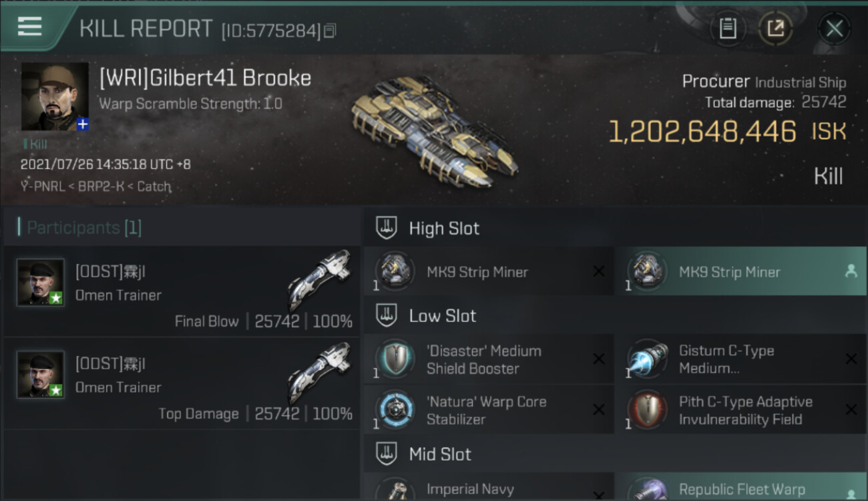Open Top Damage participant portrait
Image resolution: width=868 pixels, height=501 pixels.
point(41,374)
